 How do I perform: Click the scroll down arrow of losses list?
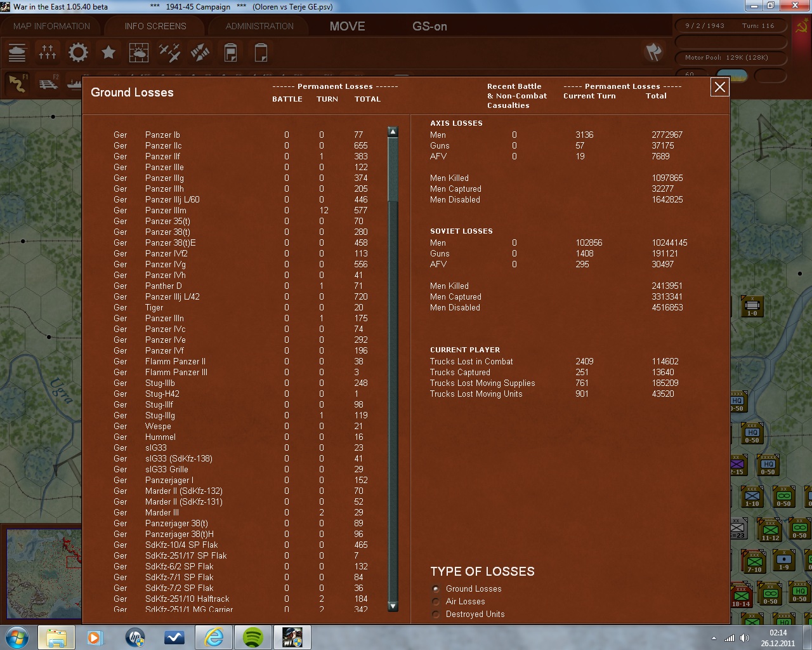pos(393,606)
